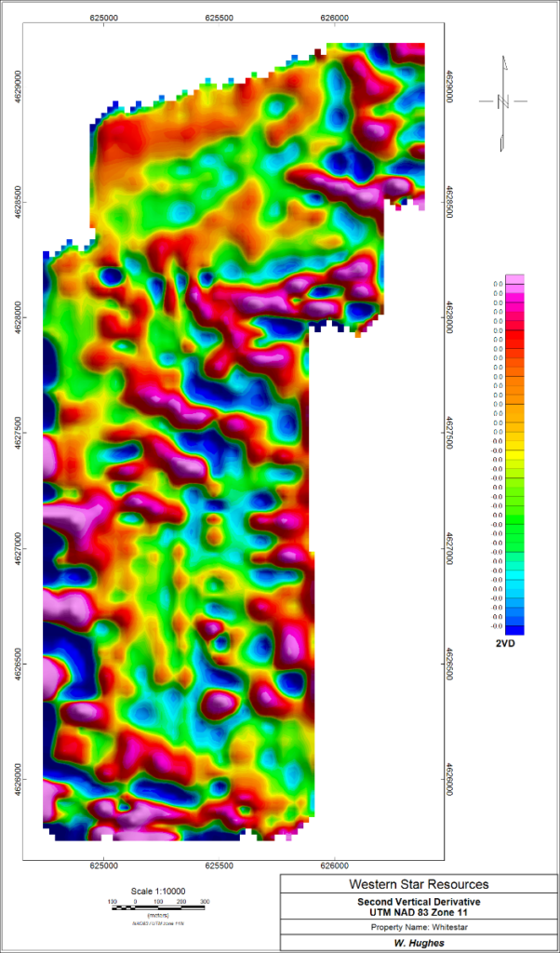The image size is (560, 953).
Task: Select the dark blue swatch at the legend base
Action: tap(514, 630)
